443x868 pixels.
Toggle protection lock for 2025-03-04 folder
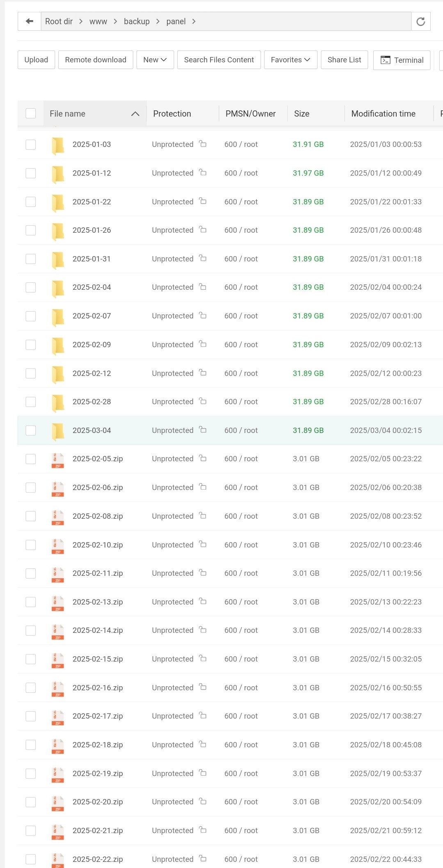coord(203,430)
